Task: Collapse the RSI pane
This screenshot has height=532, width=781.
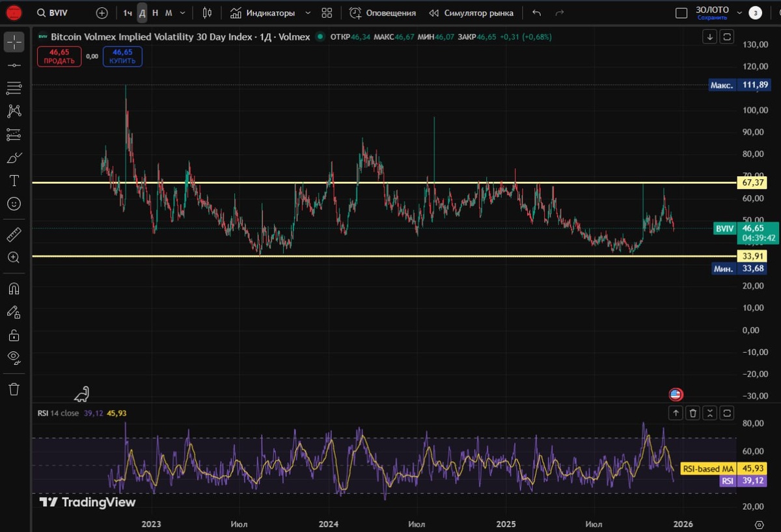Action: point(710,412)
